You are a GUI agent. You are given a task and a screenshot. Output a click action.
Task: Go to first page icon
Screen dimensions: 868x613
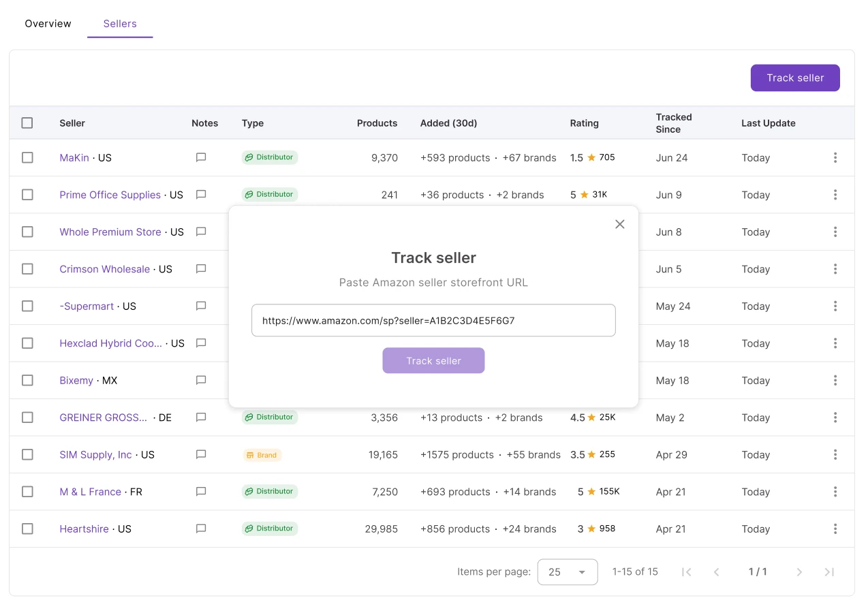(x=687, y=572)
